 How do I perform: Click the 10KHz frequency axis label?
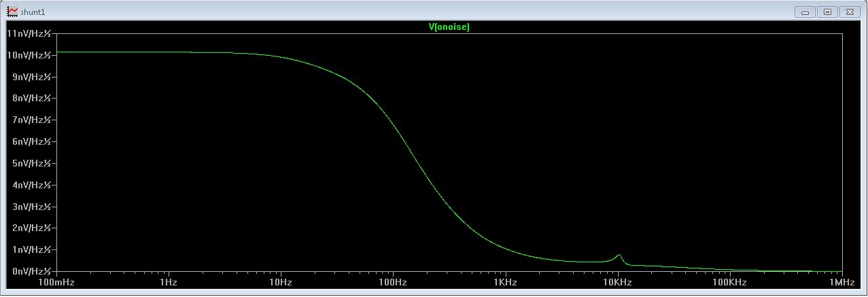[617, 282]
